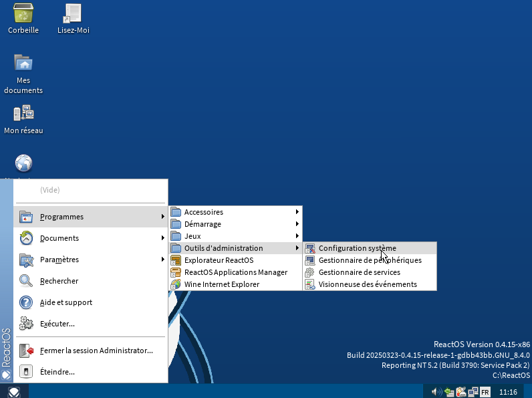Click the FR keyboard language indicator
532x398 pixels.
(x=485, y=391)
